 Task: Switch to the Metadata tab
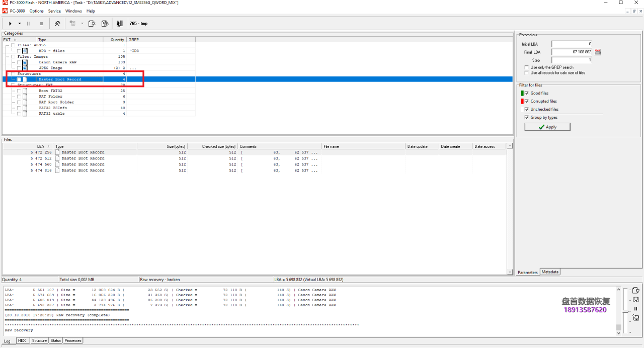coord(550,272)
